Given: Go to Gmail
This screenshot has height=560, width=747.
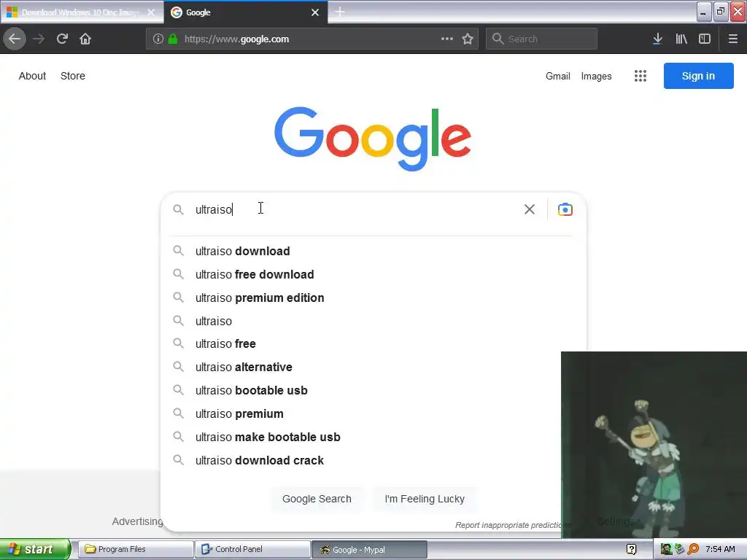Looking at the screenshot, I should (x=558, y=76).
